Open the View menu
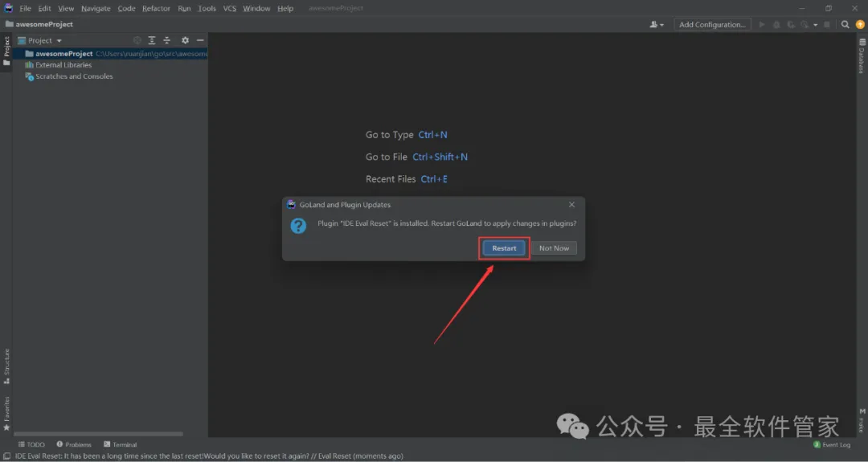The height and width of the screenshot is (462, 868). 66,8
